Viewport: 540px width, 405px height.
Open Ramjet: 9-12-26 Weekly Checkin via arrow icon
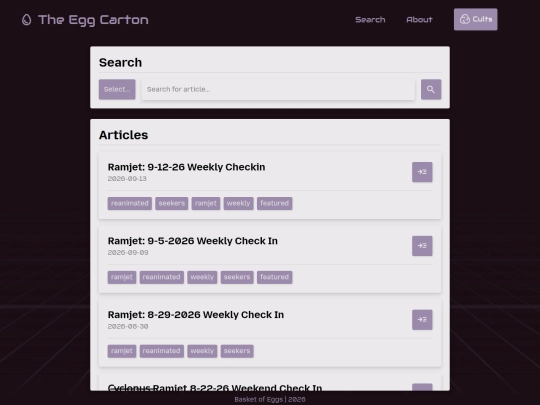pos(422,172)
